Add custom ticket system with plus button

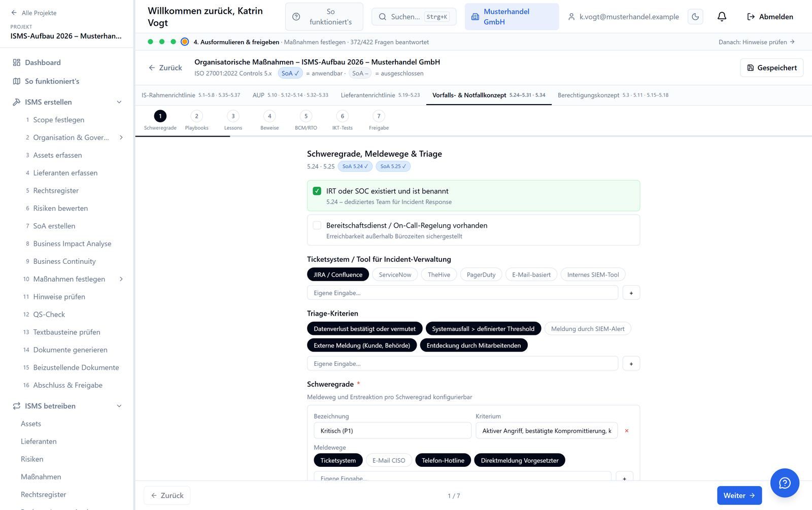point(631,293)
